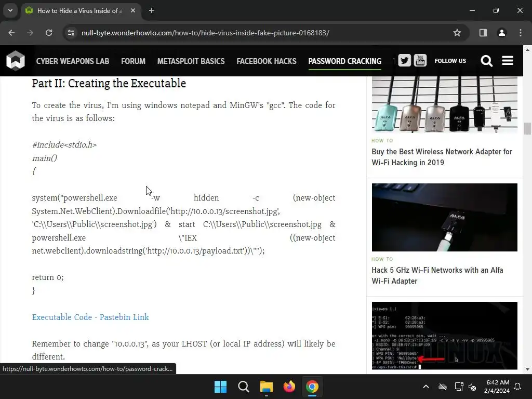The image size is (532, 399).
Task: Click the page vertical scrollbar thumb
Action: tap(527, 129)
